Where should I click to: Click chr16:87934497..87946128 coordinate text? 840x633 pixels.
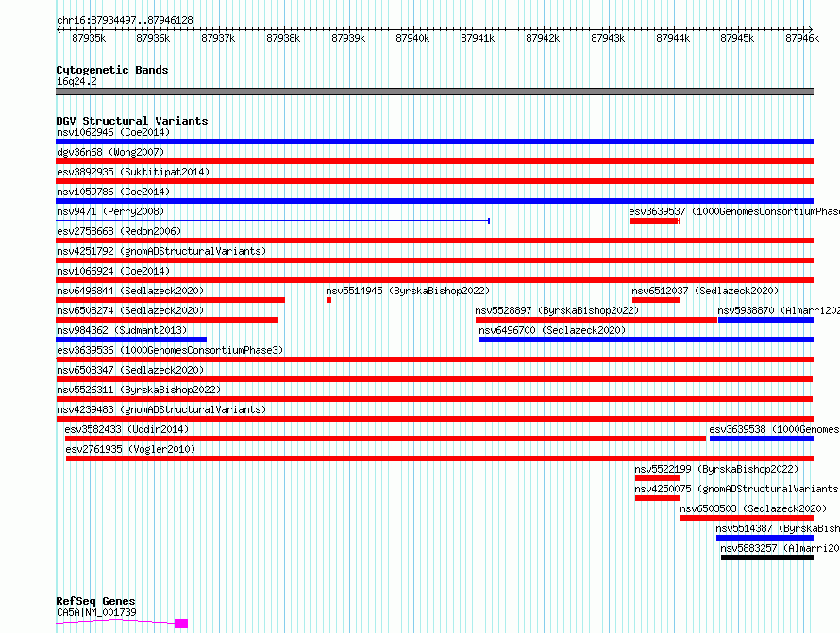coord(125,20)
